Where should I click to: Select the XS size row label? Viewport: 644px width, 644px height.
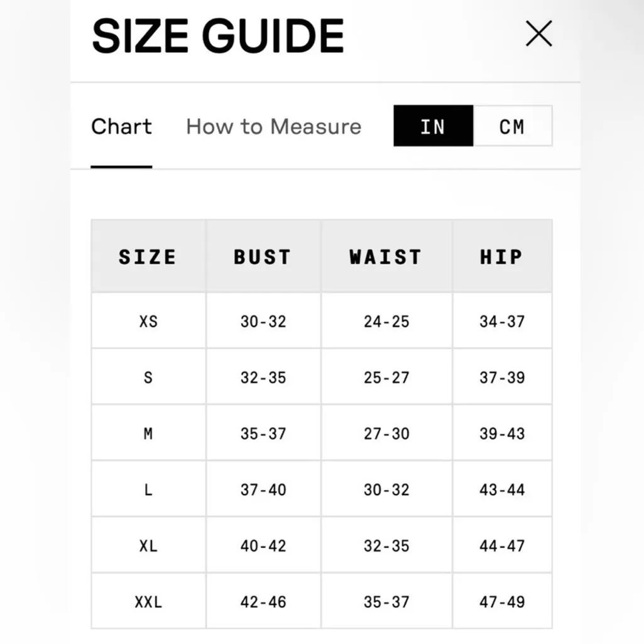148,321
